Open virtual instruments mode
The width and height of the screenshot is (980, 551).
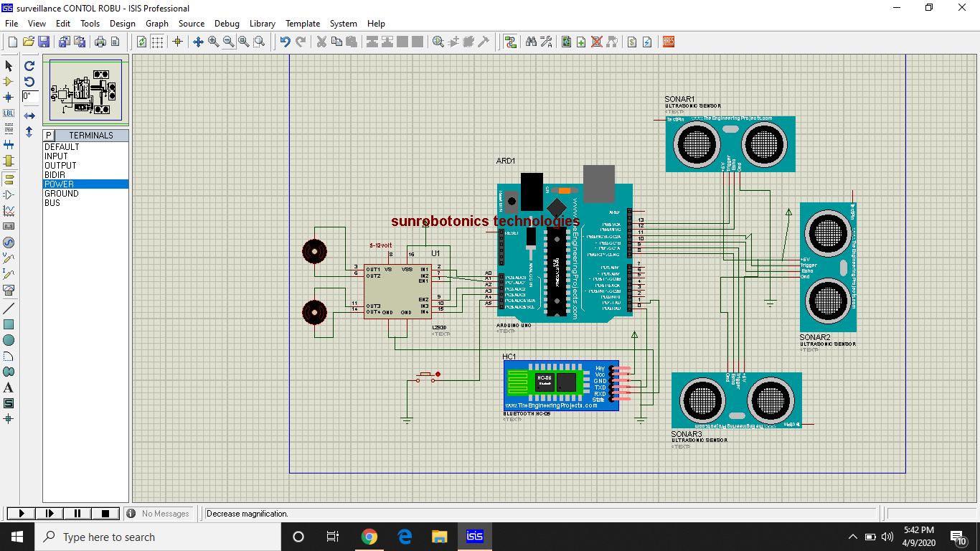coord(9,290)
